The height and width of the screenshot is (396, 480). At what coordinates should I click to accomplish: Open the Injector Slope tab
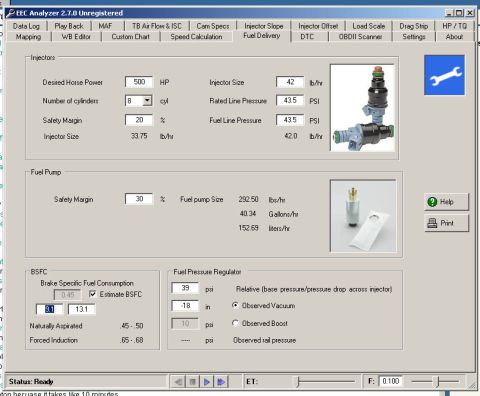(x=264, y=26)
